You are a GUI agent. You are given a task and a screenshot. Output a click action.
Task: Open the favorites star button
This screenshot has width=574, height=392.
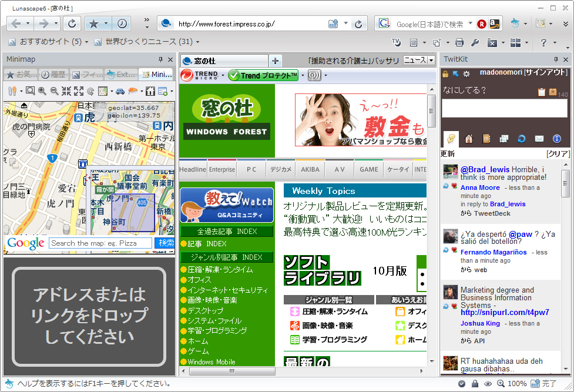click(94, 24)
